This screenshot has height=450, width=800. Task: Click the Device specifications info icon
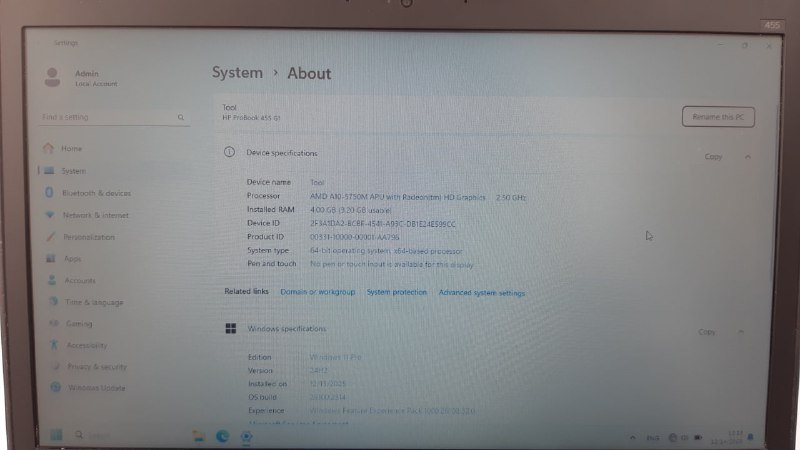pyautogui.click(x=229, y=152)
